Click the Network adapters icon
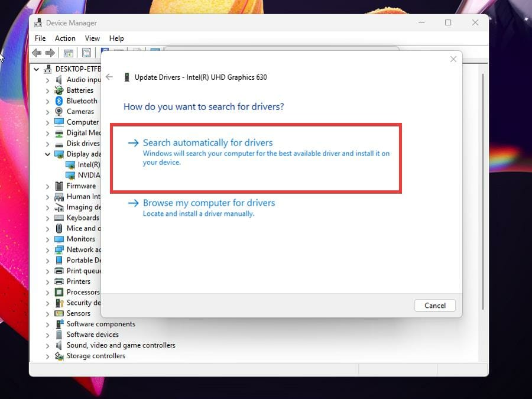The image size is (532, 399). [x=59, y=249]
